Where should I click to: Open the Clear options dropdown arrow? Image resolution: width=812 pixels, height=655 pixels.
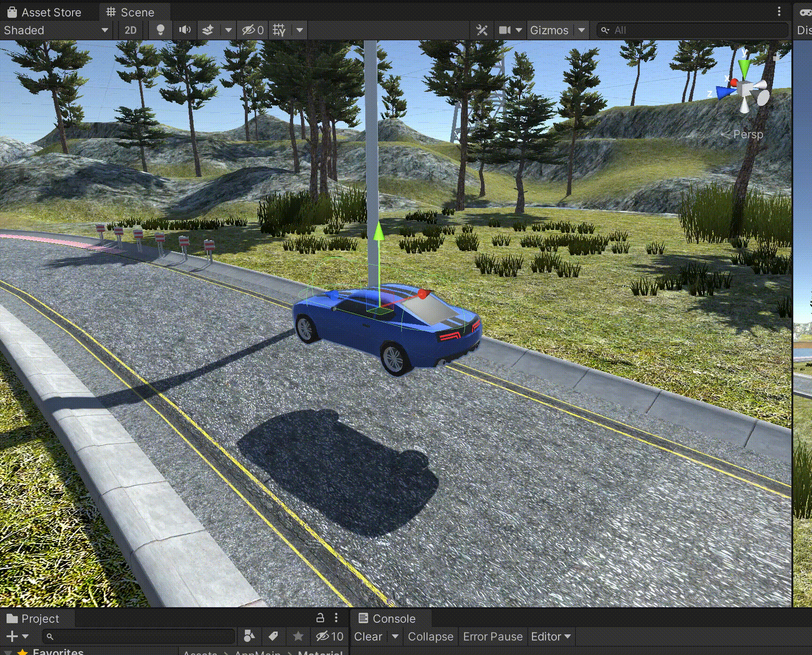click(x=395, y=637)
